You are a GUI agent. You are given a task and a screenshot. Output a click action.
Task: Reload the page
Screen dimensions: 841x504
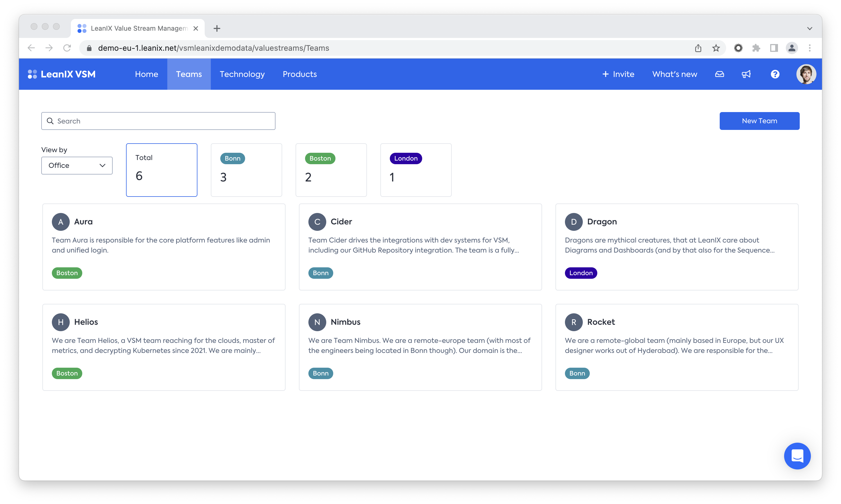(67, 48)
